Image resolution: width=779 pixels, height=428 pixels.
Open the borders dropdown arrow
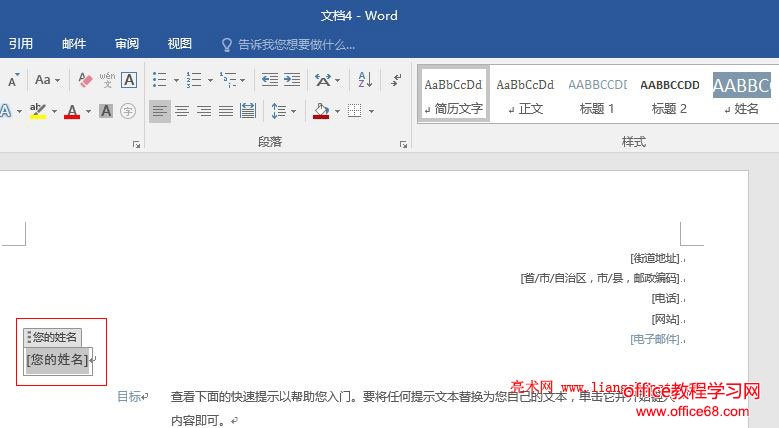(x=371, y=111)
